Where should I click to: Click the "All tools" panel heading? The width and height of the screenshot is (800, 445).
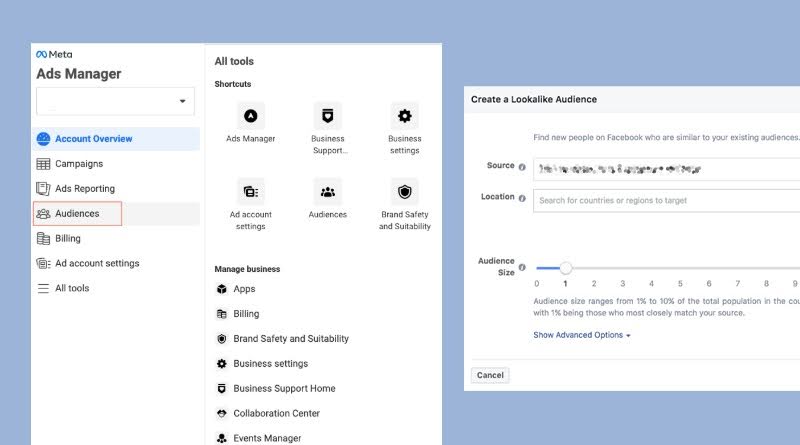[234, 61]
